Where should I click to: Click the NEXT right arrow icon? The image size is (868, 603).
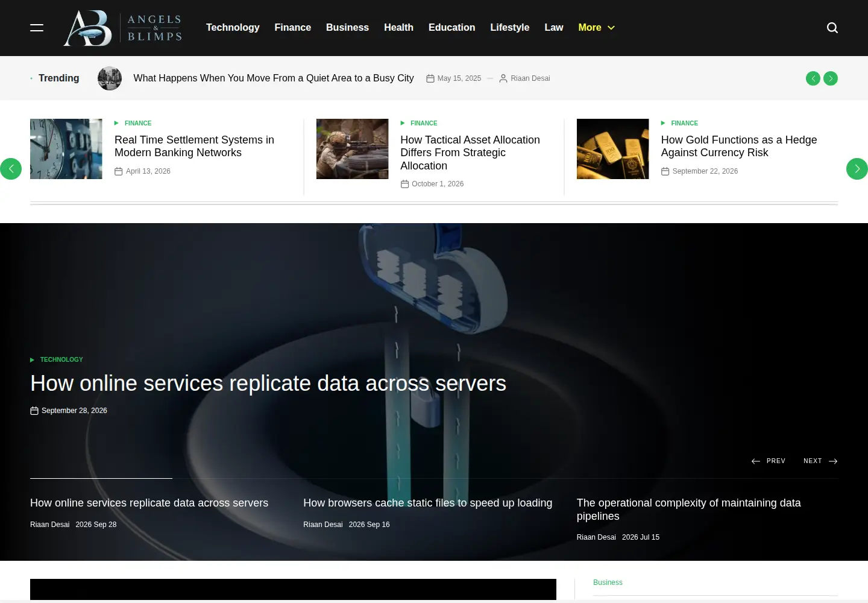tap(833, 461)
